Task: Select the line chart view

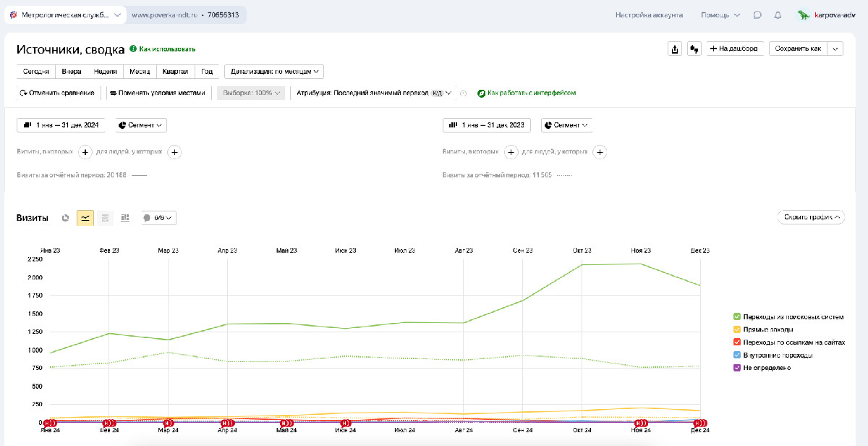Action: coord(85,217)
